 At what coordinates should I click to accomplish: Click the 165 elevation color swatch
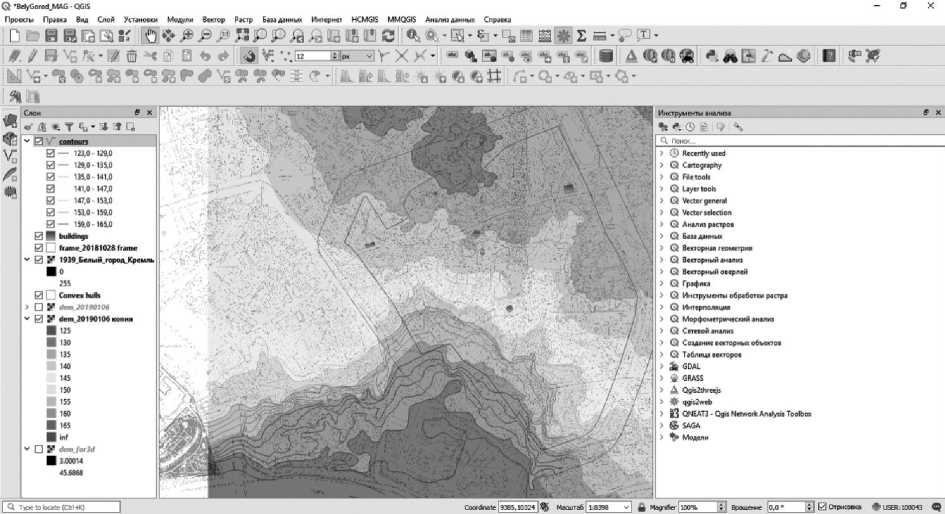click(51, 425)
